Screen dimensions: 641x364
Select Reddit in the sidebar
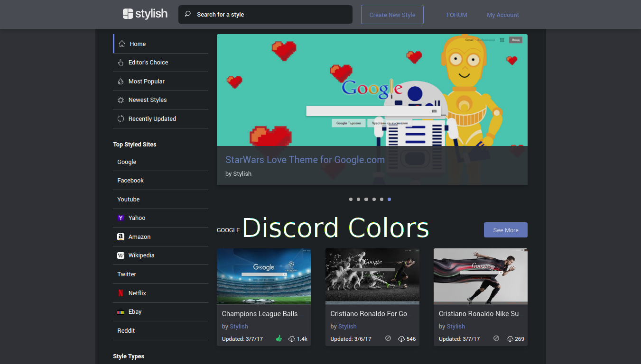[160, 331]
